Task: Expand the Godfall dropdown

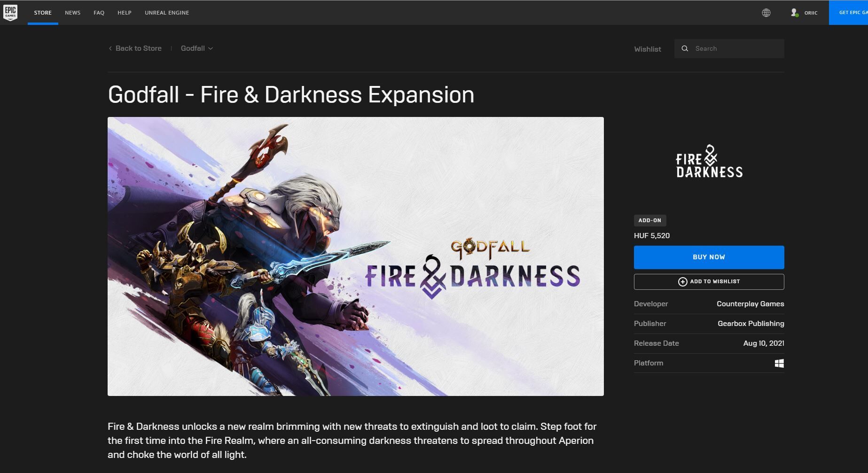Action: 197,48
